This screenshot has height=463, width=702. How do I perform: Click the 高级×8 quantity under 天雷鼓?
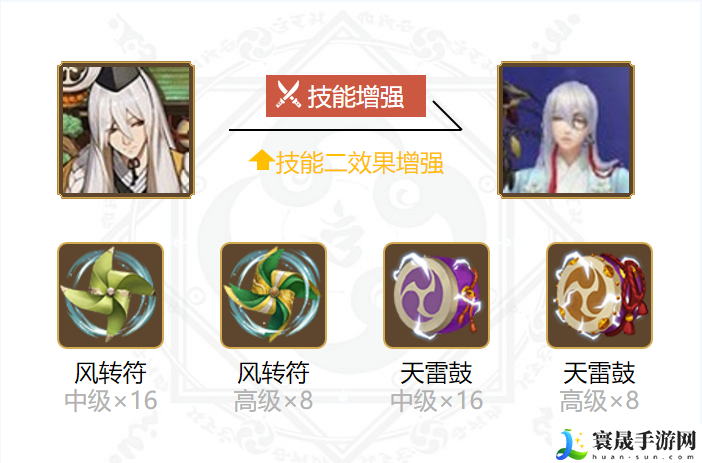[x=599, y=401]
